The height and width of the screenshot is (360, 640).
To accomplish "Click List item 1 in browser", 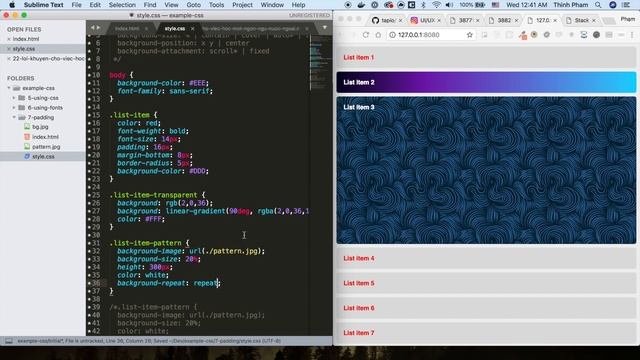I will pos(486,58).
